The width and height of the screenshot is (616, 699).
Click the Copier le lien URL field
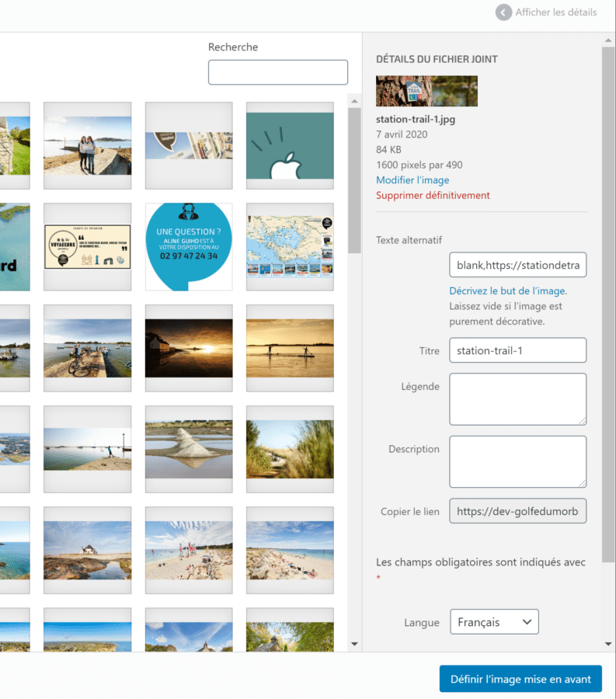517,512
